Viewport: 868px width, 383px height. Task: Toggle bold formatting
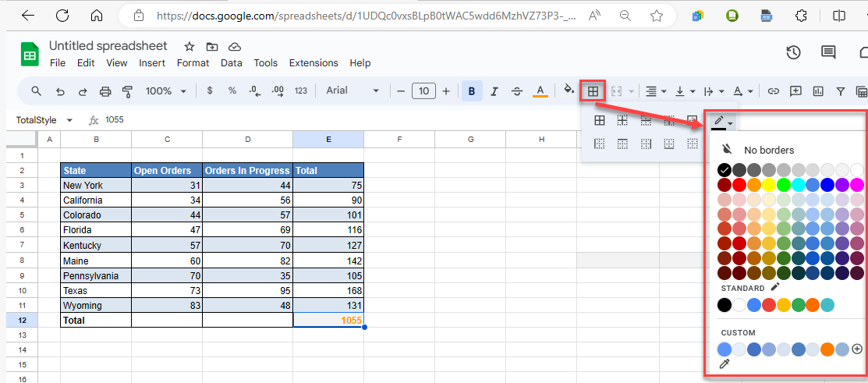coord(472,91)
